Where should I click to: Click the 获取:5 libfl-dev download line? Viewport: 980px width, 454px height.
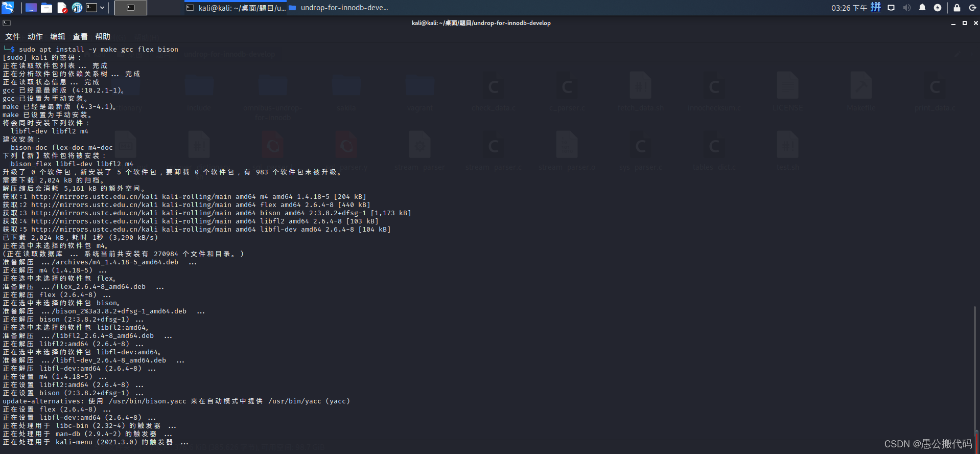click(x=197, y=230)
